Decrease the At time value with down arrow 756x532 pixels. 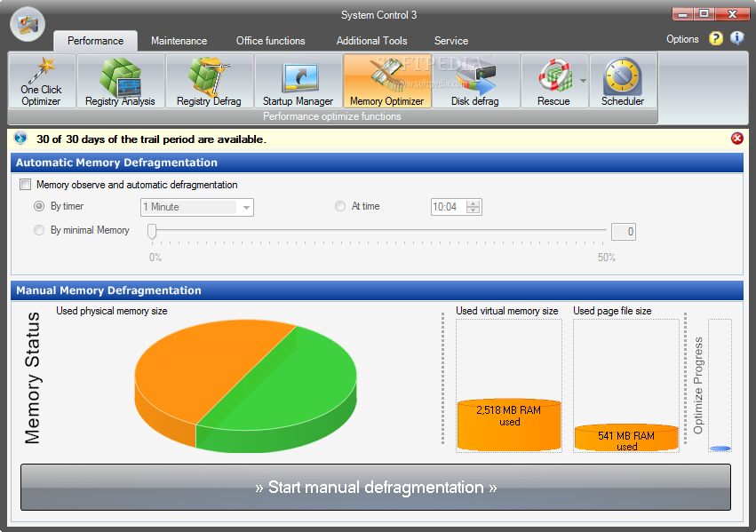coord(473,210)
